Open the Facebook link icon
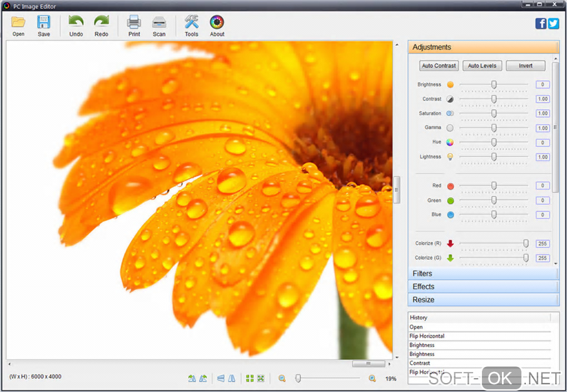The height and width of the screenshot is (392, 567). click(x=540, y=23)
